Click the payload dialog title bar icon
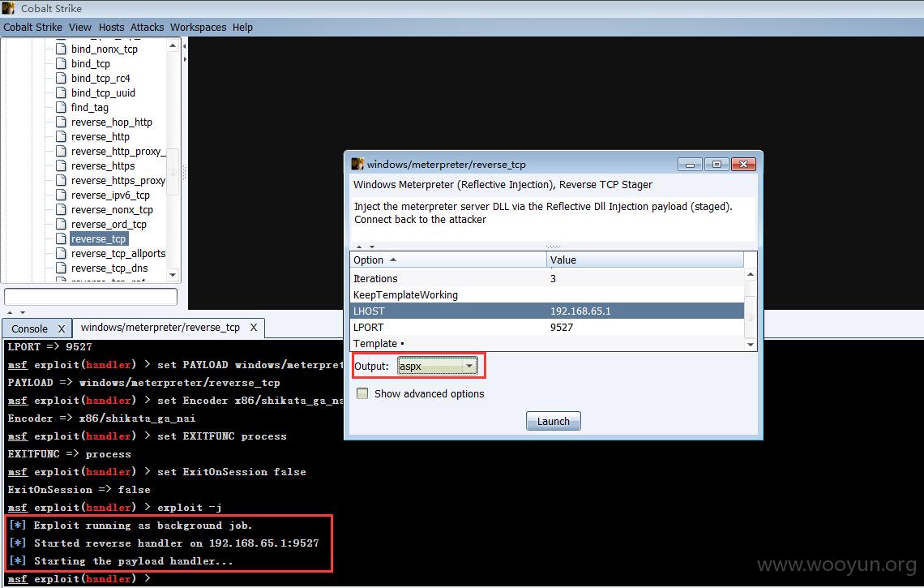This screenshot has width=924, height=588. click(357, 164)
